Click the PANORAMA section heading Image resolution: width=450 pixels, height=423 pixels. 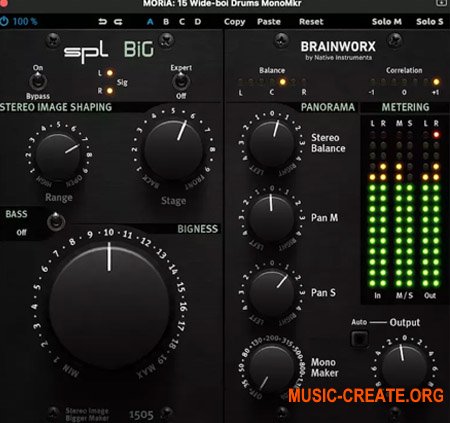(x=328, y=107)
